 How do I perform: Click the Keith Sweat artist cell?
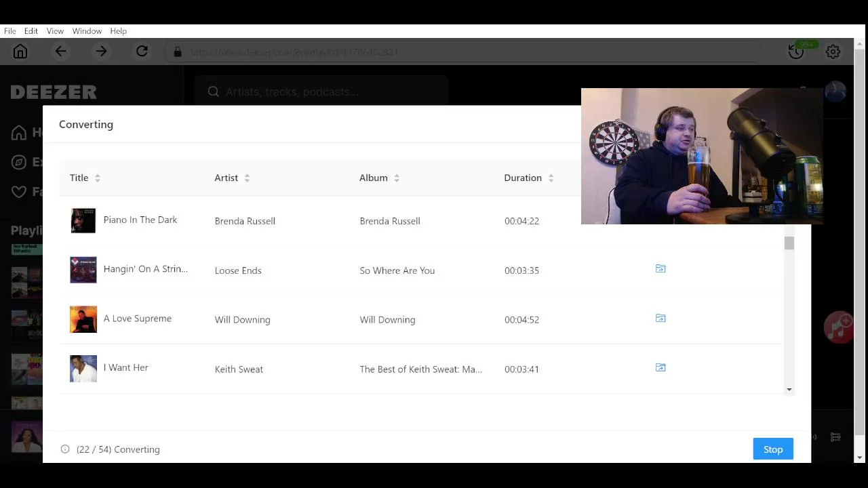(x=239, y=369)
